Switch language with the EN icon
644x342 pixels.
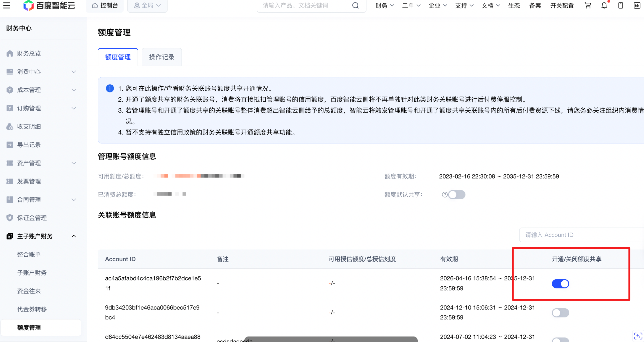pos(637,5)
